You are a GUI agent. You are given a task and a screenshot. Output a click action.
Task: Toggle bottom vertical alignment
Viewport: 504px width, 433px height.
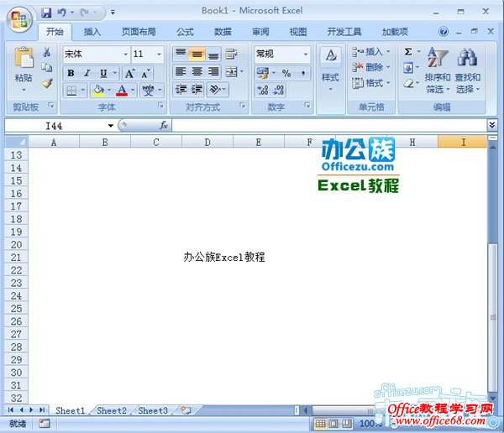click(x=213, y=54)
